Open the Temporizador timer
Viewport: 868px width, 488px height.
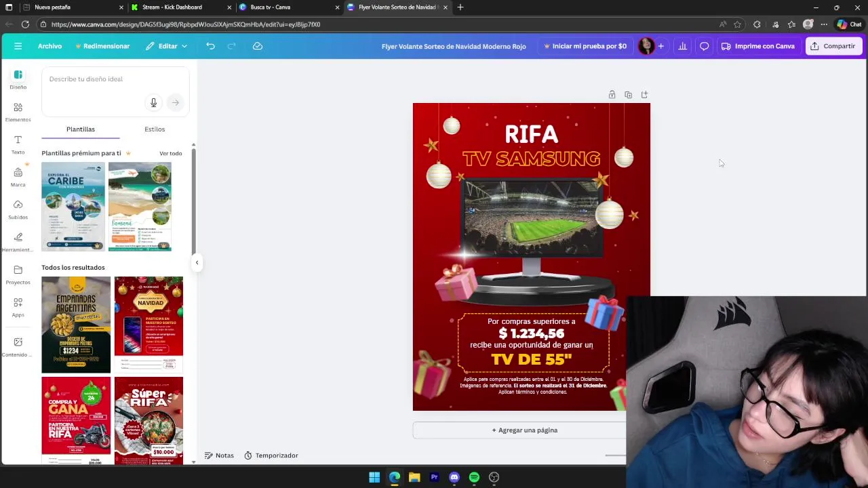(x=271, y=455)
